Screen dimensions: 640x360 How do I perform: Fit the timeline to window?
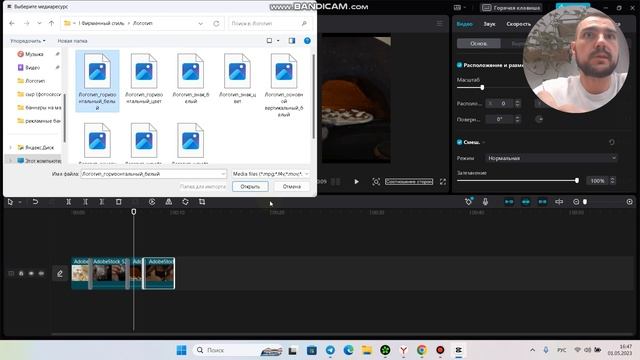[x=629, y=202]
